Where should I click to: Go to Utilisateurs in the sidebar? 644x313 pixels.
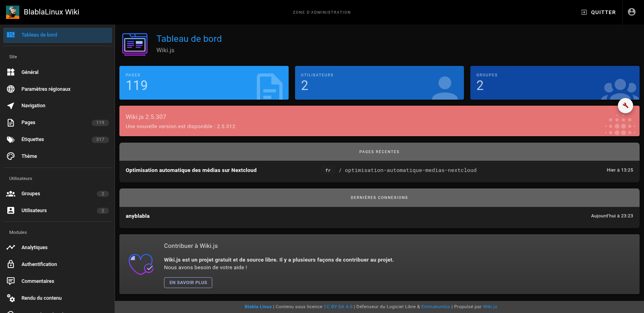[34, 211]
